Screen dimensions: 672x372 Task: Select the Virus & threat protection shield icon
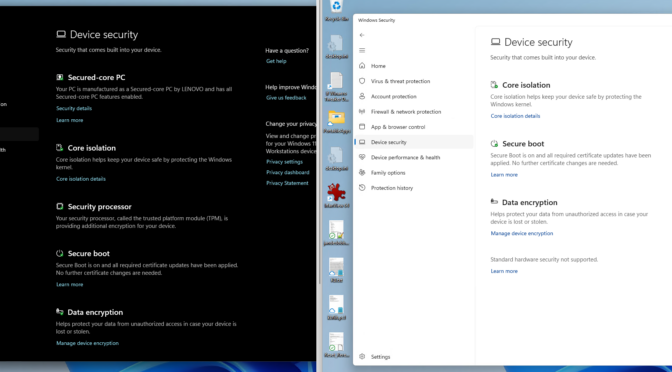tap(362, 81)
